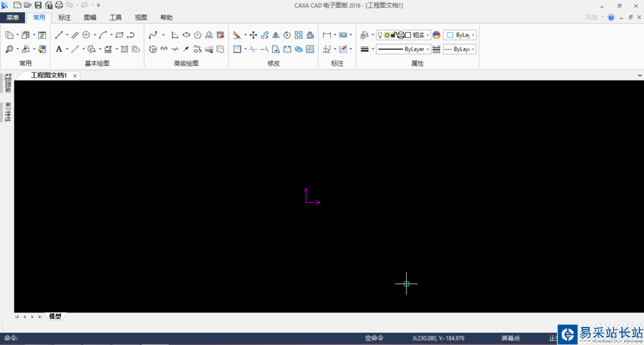Go to the next layout tab arrow
Screen dimensions: 644x345
tap(32, 317)
